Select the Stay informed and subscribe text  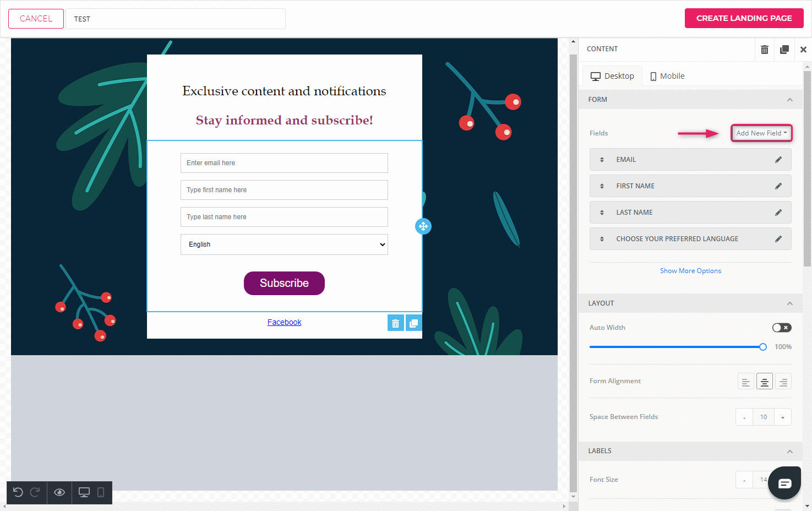(284, 120)
